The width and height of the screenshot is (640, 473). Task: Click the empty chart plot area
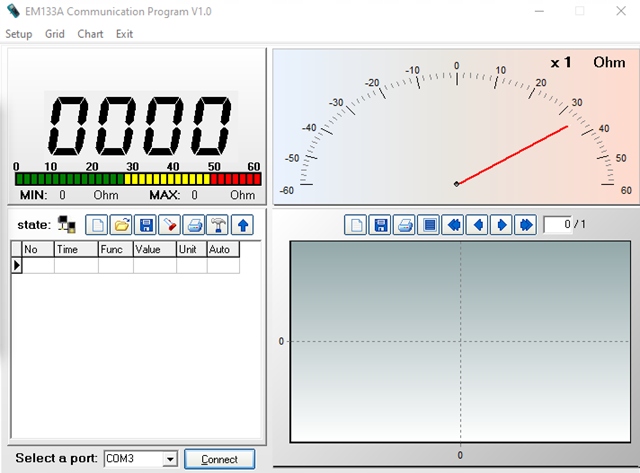click(x=460, y=342)
